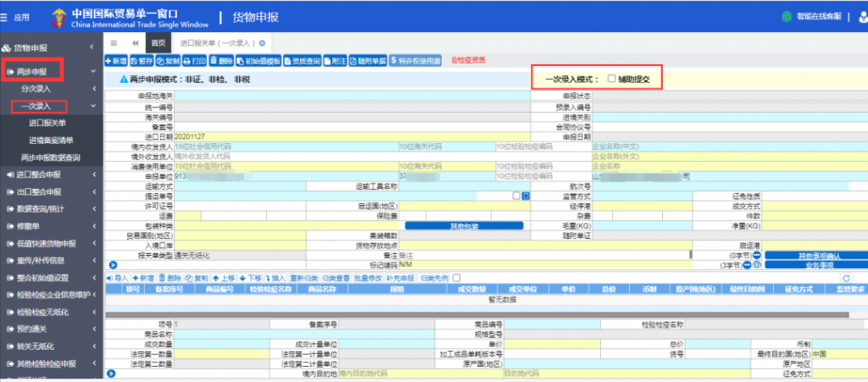Expand 分次录入 in sidebar

tap(52, 88)
